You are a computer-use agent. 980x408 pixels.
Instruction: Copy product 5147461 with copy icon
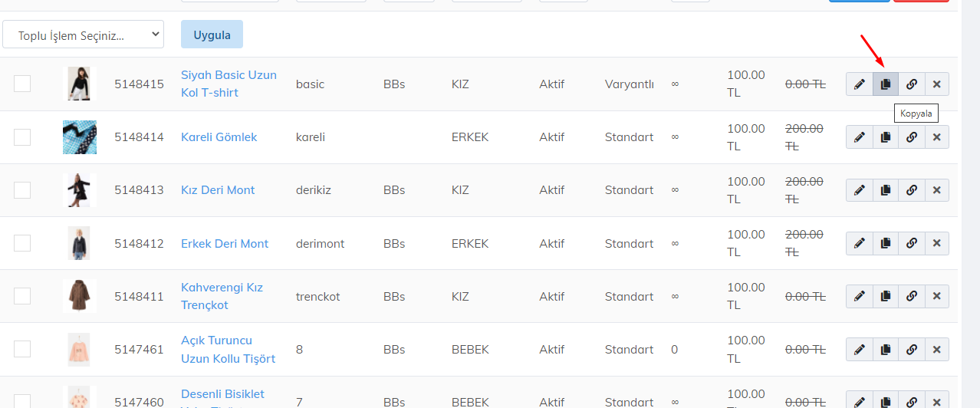[x=886, y=350]
